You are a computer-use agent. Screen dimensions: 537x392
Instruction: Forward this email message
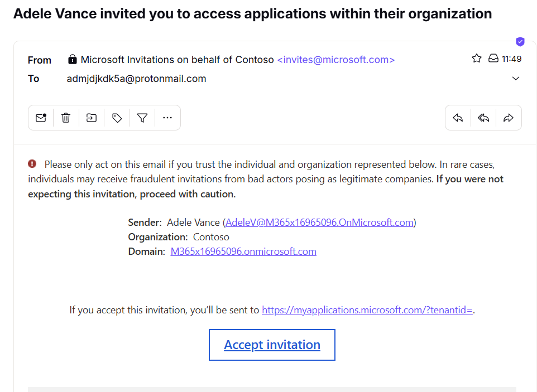pos(509,118)
